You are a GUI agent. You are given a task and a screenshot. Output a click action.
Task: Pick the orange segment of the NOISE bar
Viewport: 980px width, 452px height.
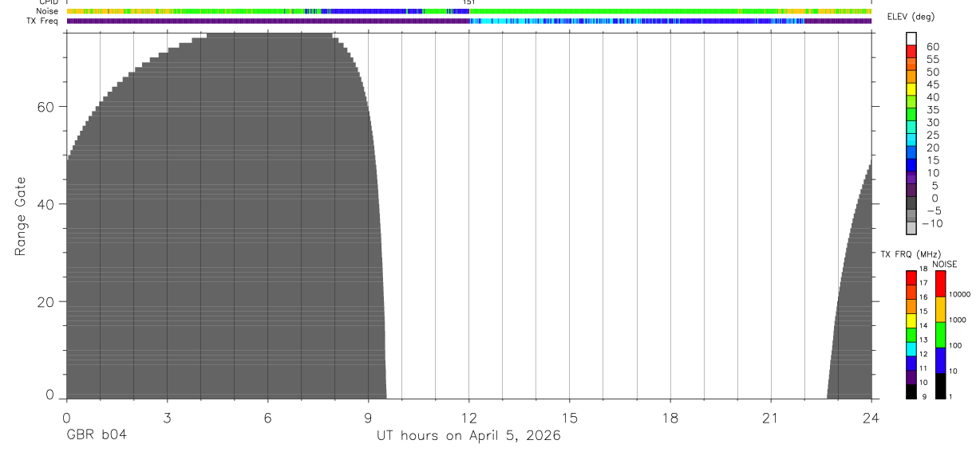940,309
